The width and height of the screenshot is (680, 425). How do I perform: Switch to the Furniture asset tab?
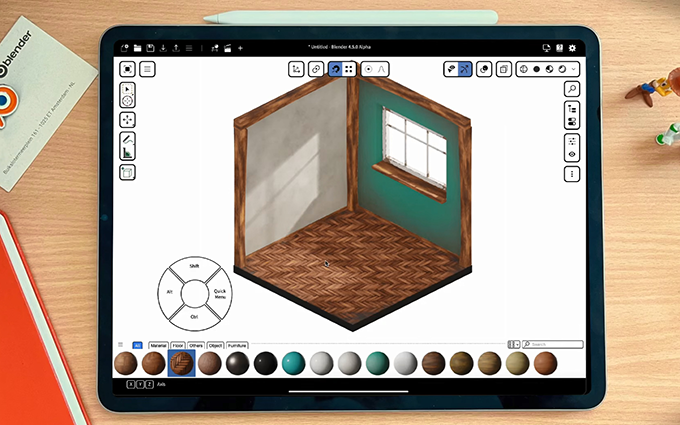point(237,344)
